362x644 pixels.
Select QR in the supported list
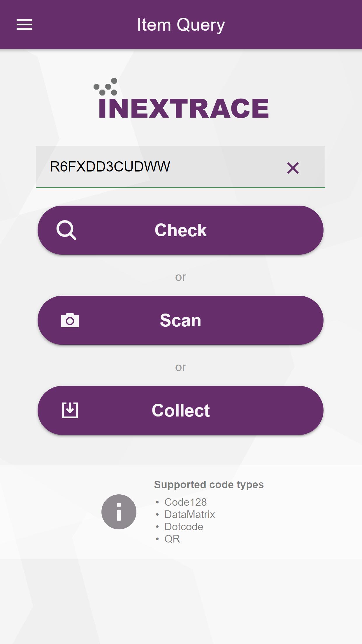(172, 539)
